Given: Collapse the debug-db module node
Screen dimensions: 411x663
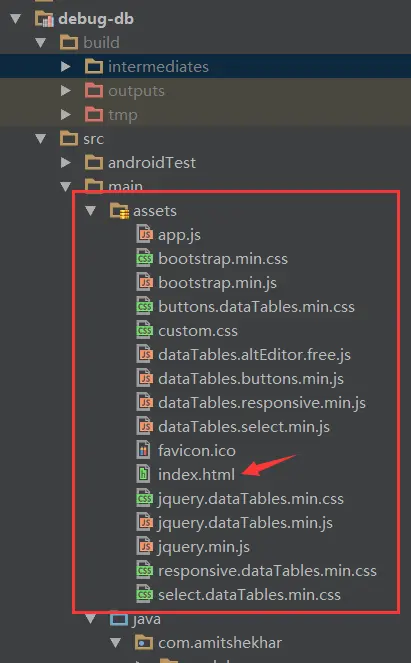Looking at the screenshot, I should click(16, 19).
